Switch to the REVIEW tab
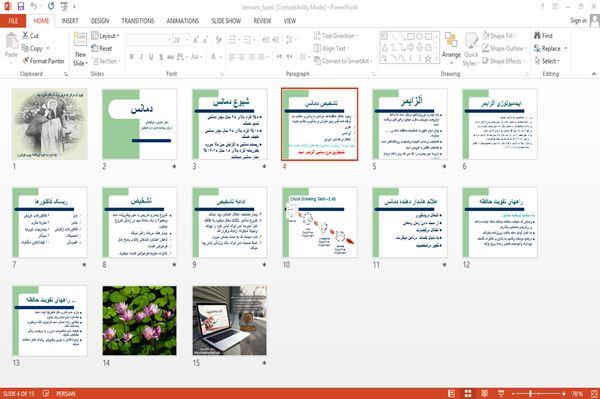600x399 pixels. (262, 21)
